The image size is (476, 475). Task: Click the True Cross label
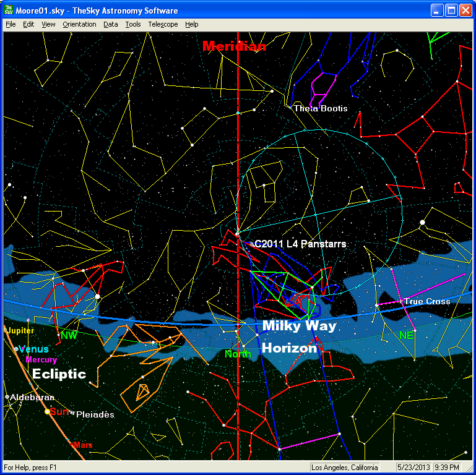click(x=427, y=302)
